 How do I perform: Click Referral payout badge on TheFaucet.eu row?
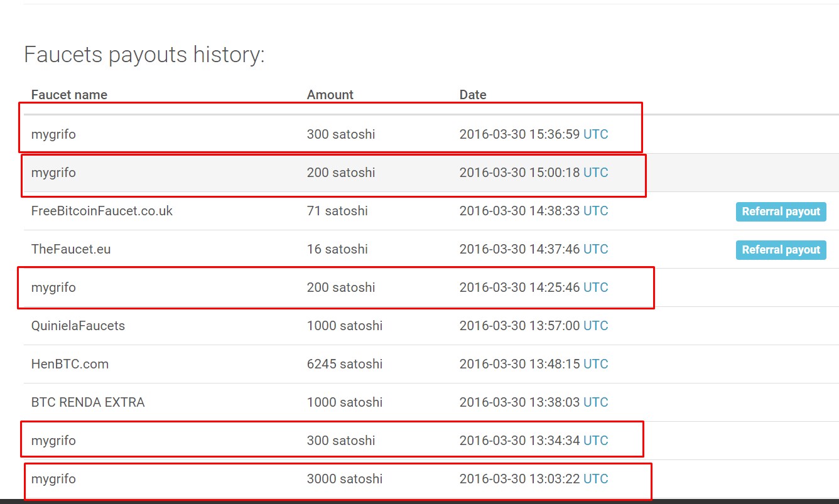click(781, 250)
